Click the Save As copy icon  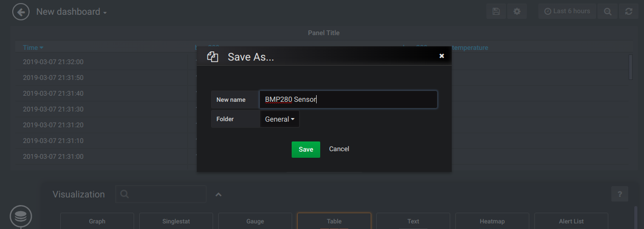[x=213, y=56]
